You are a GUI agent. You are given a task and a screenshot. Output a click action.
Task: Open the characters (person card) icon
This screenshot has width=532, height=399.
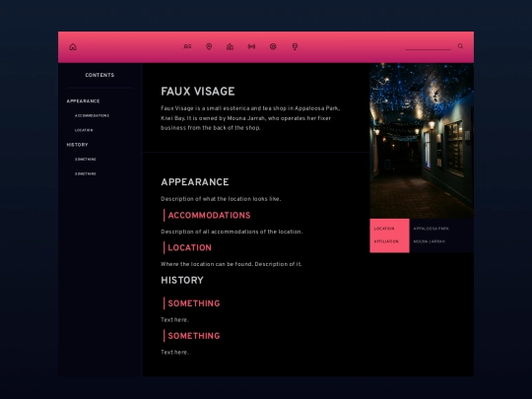pos(187,46)
